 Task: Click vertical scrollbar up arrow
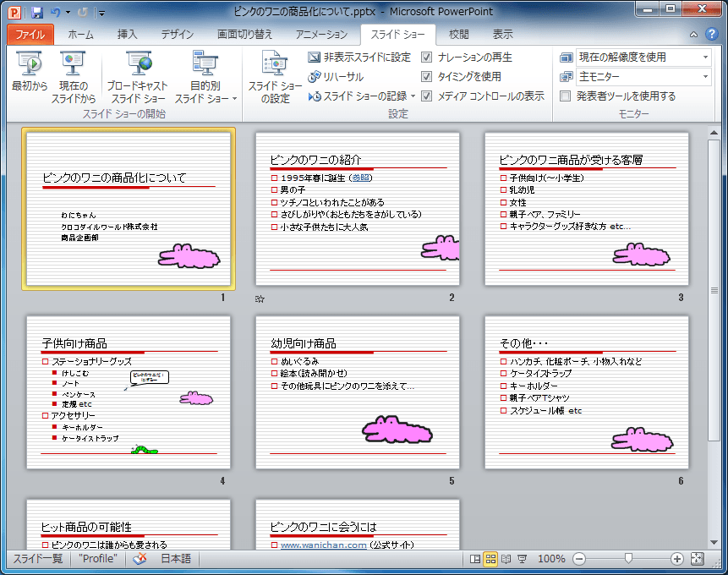pos(714,133)
